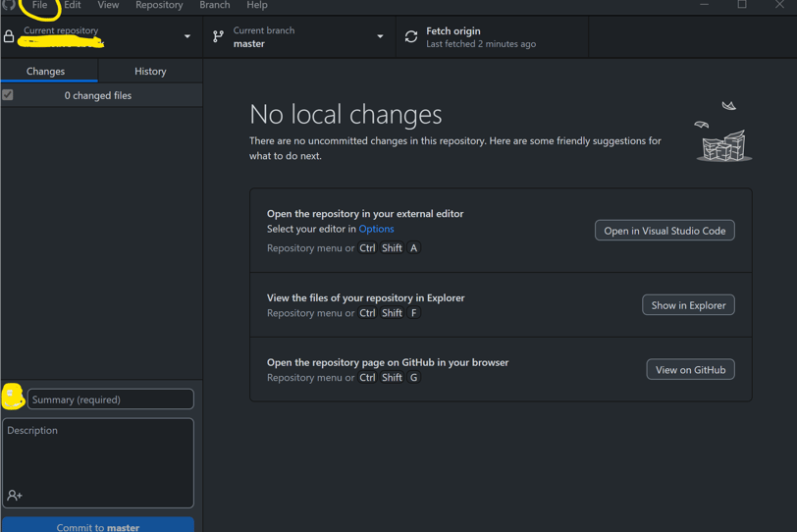Viewport: 797px width, 532px height.
Task: Maximize the window
Action: [x=742, y=5]
